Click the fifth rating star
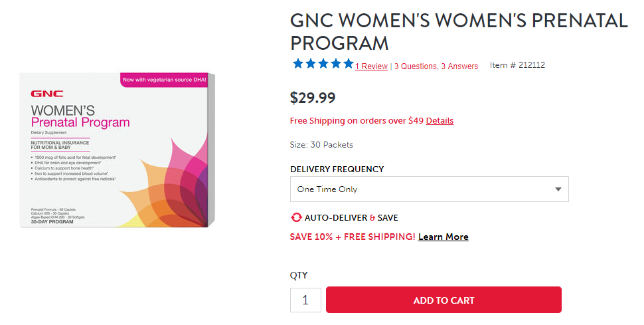Screen dimensions: 644x325 348,64
